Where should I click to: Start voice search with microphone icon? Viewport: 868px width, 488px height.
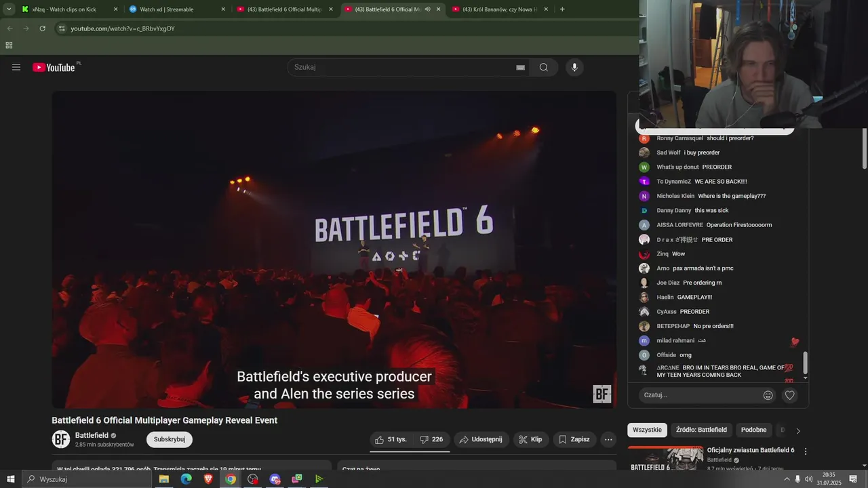coord(574,67)
